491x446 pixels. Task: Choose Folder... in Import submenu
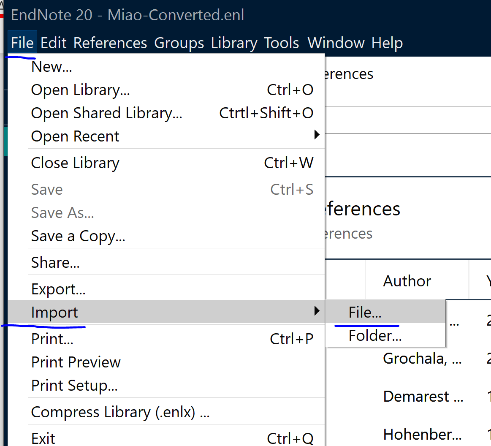click(386, 335)
